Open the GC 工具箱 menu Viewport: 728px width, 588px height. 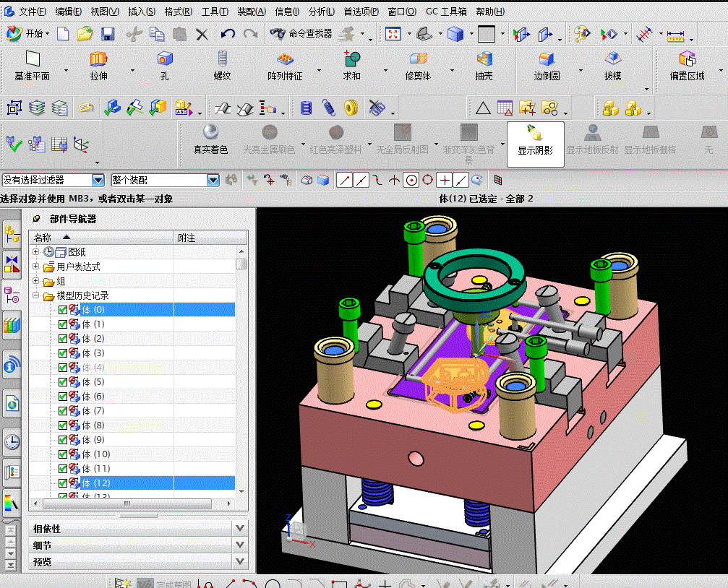click(x=446, y=12)
